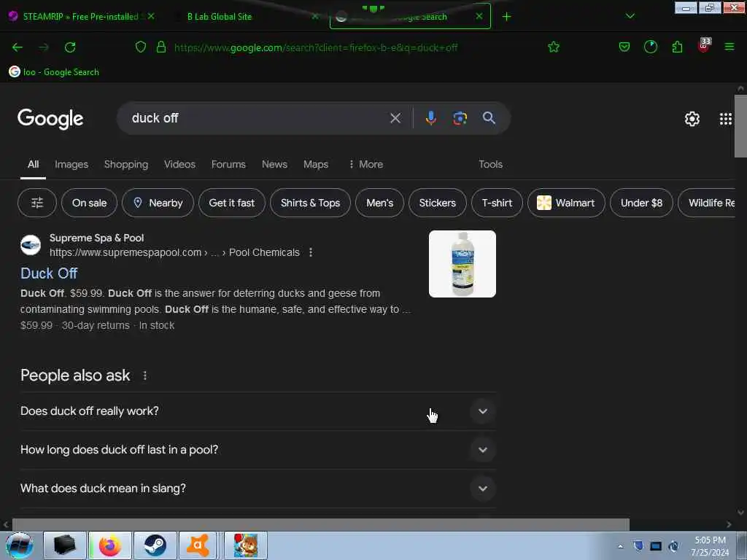Open the list all tabs chevron
This screenshot has width=747, height=560.
630,17
